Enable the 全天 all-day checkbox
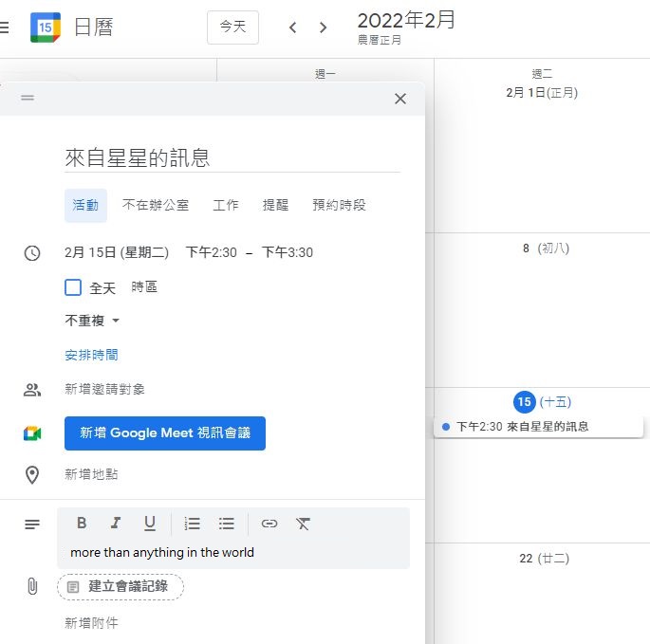The height and width of the screenshot is (644, 650). tap(73, 287)
